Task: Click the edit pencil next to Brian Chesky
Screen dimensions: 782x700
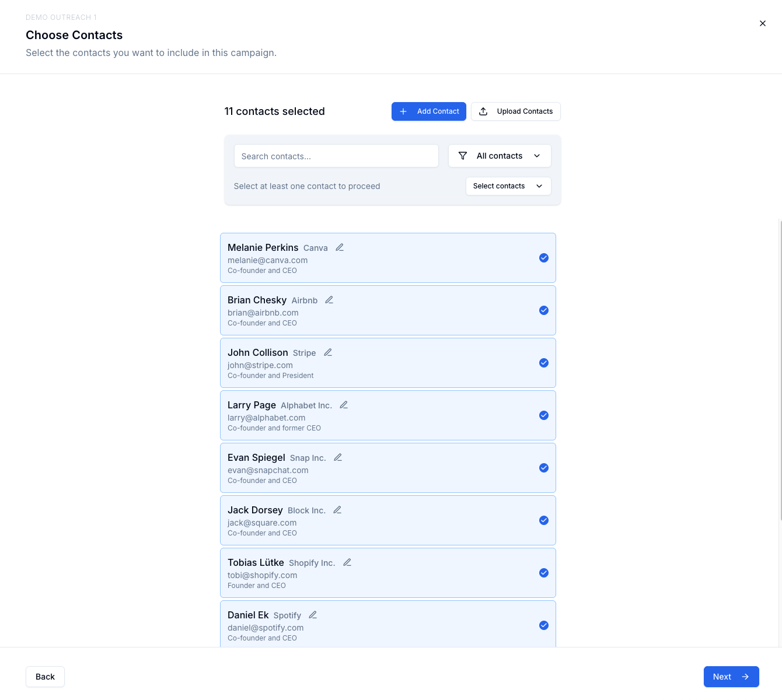Action: click(x=329, y=300)
